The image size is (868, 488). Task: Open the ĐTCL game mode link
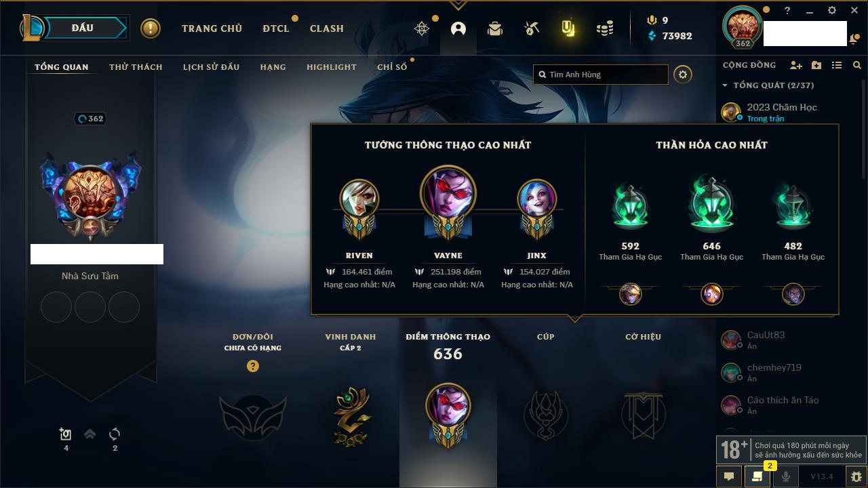tap(276, 28)
